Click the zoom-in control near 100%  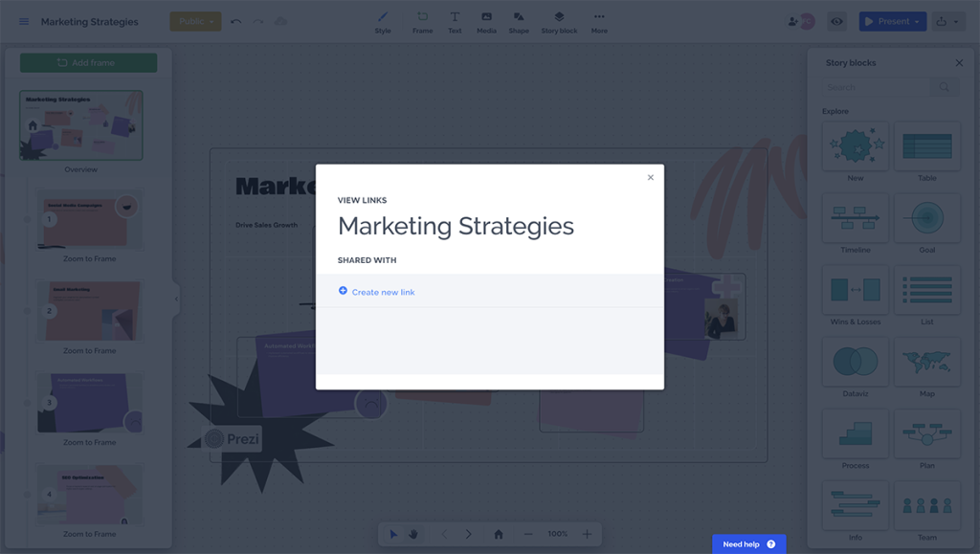(x=587, y=534)
